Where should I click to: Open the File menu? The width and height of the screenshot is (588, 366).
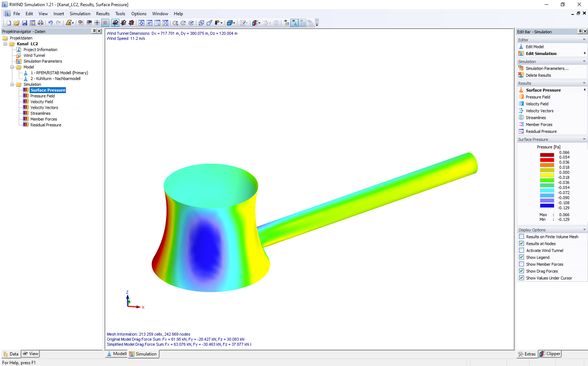pos(17,14)
